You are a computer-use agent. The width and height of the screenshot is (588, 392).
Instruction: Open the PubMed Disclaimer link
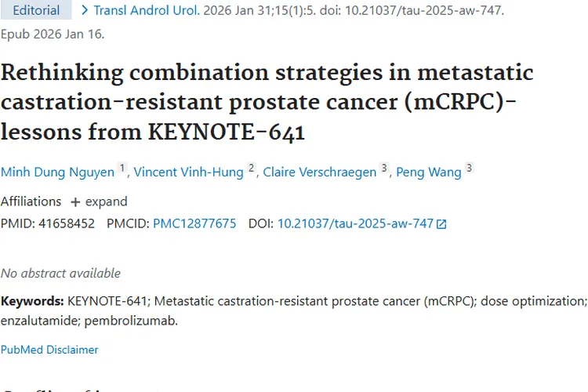click(49, 350)
